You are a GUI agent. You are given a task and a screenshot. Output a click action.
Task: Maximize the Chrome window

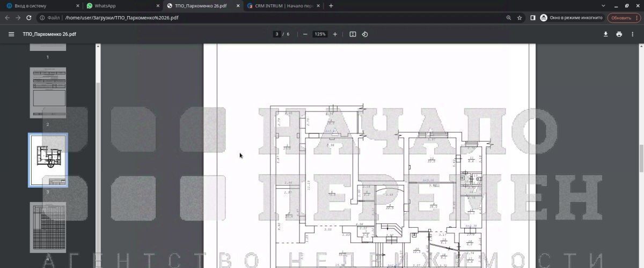click(627, 6)
